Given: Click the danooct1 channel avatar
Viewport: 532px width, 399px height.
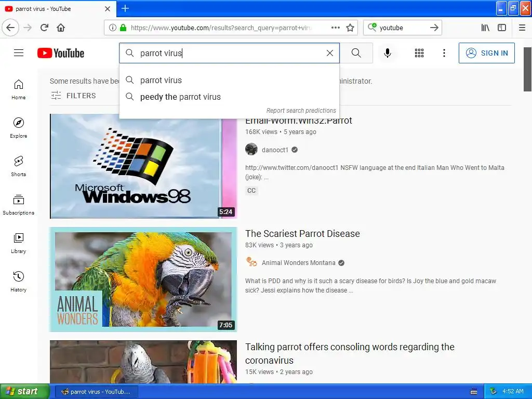Looking at the screenshot, I should tap(251, 149).
